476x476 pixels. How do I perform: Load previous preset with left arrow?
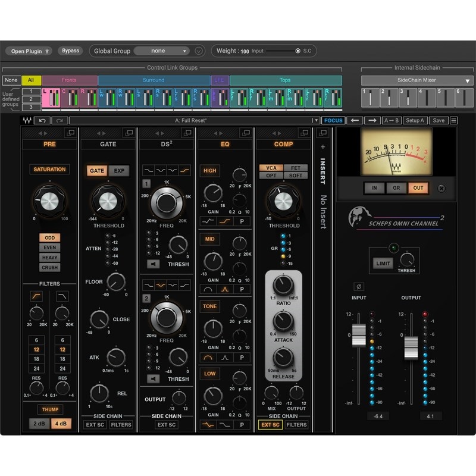[x=355, y=121]
